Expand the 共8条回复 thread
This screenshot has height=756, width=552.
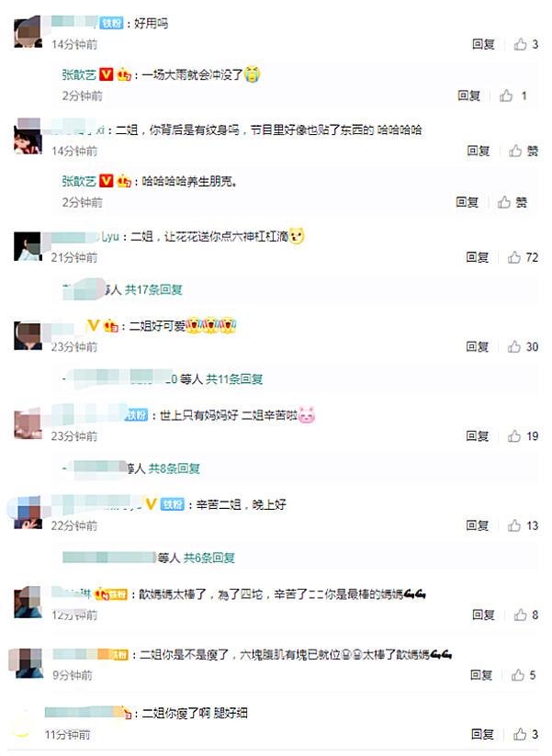pos(174,468)
